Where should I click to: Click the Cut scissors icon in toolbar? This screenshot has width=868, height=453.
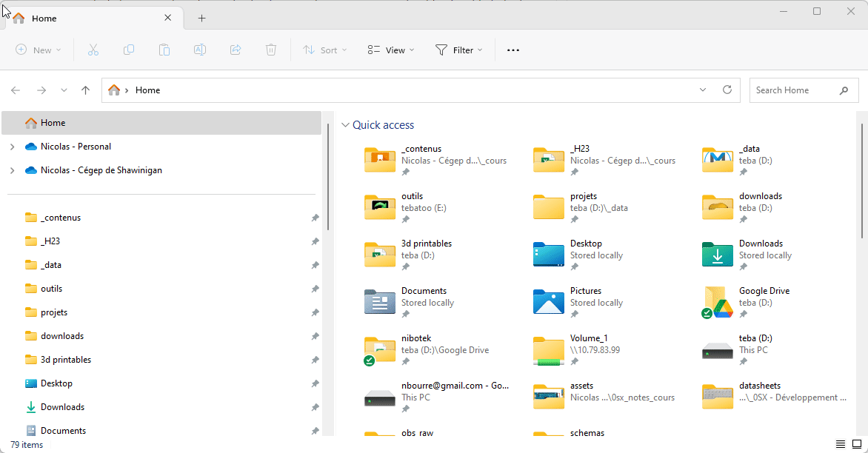click(93, 50)
